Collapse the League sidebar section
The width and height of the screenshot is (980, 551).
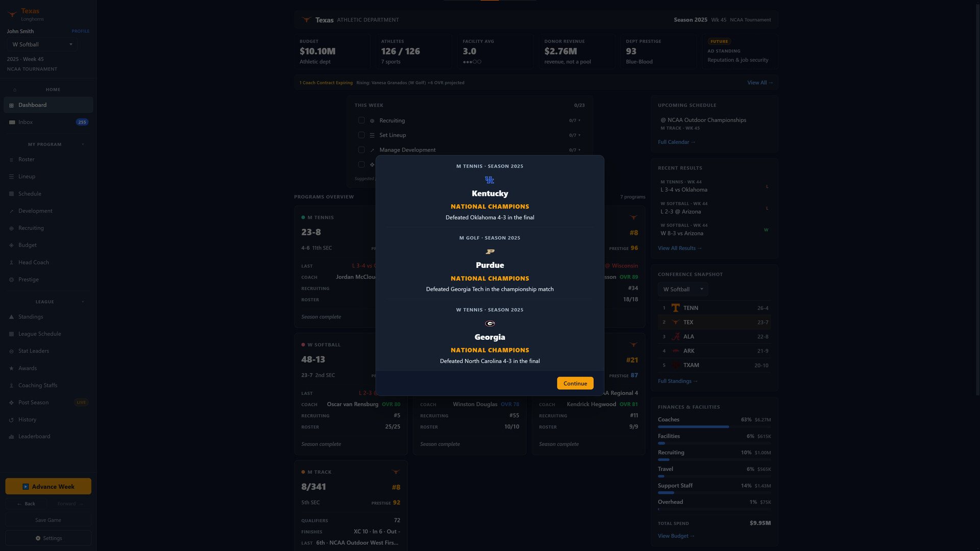83,302
